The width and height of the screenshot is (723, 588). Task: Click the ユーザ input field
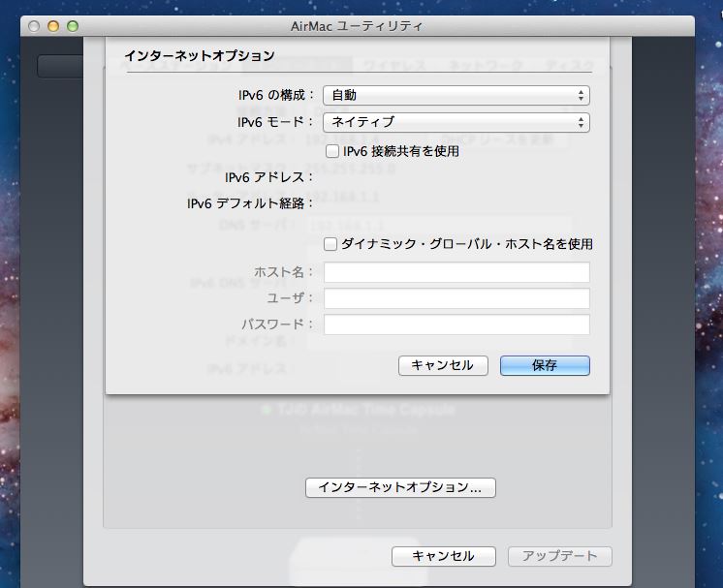[456, 298]
